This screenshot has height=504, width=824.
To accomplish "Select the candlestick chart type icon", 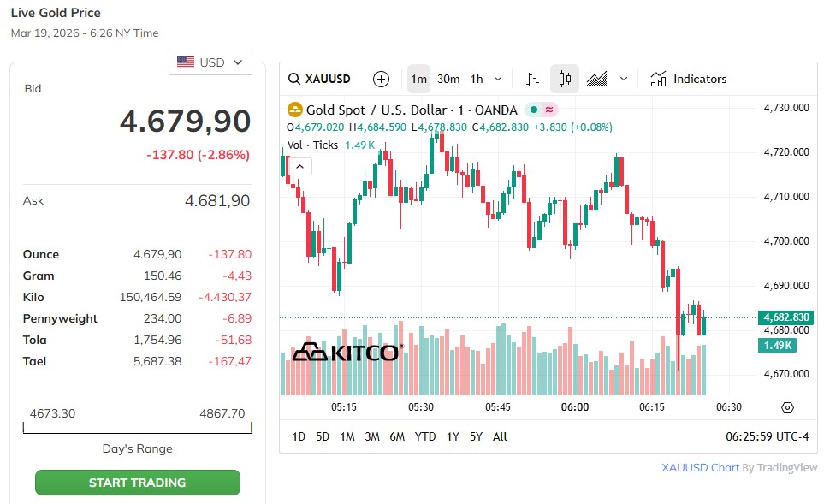I will click(x=565, y=79).
